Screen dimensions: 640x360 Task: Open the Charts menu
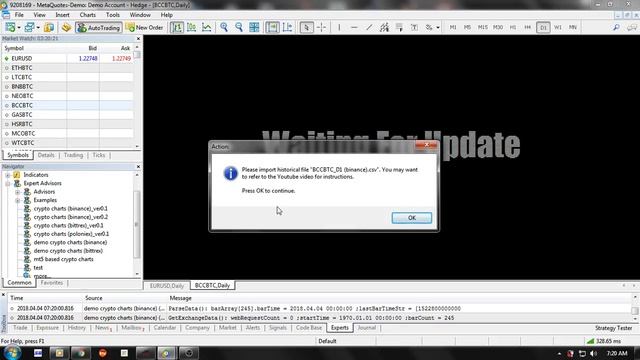[x=88, y=15]
